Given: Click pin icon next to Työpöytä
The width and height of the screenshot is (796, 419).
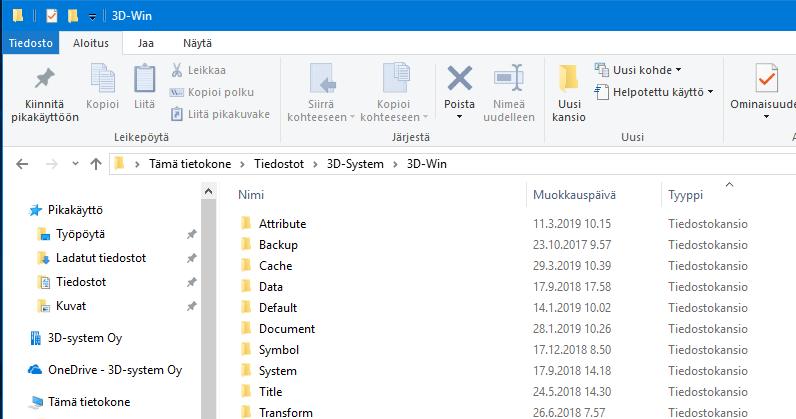Looking at the screenshot, I should point(191,234).
